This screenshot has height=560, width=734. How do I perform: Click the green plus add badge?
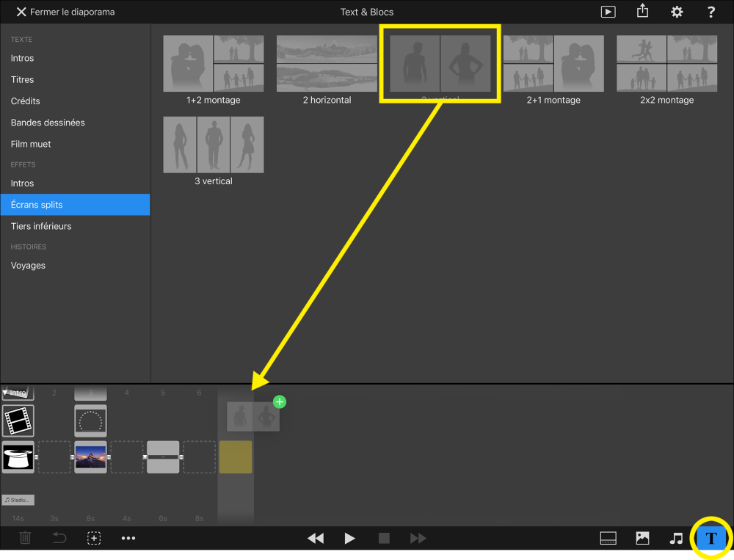coord(280,401)
